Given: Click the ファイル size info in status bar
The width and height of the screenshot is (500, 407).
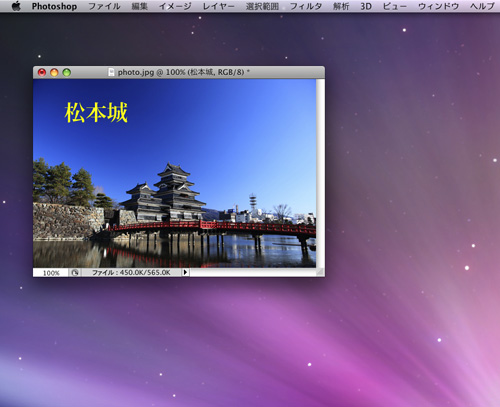Looking at the screenshot, I should tap(131, 273).
